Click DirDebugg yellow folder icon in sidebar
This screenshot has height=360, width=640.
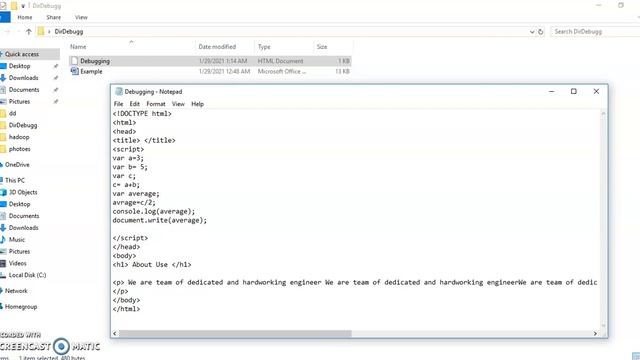3,125
